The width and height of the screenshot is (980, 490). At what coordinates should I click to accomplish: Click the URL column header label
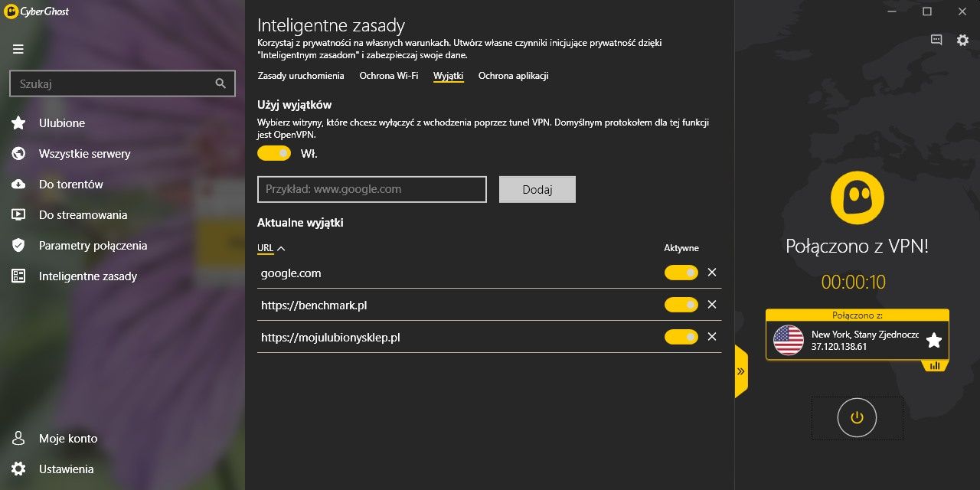tap(266, 248)
